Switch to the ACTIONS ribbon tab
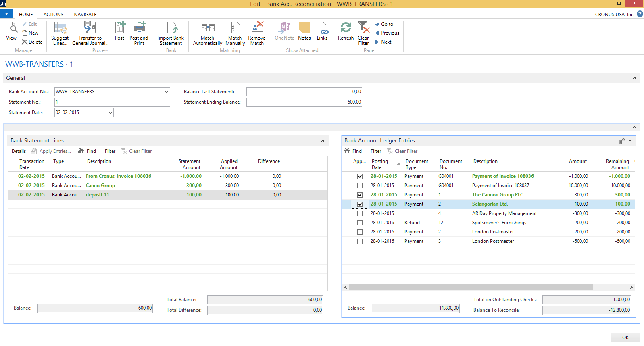The image size is (644, 346). pos(53,14)
